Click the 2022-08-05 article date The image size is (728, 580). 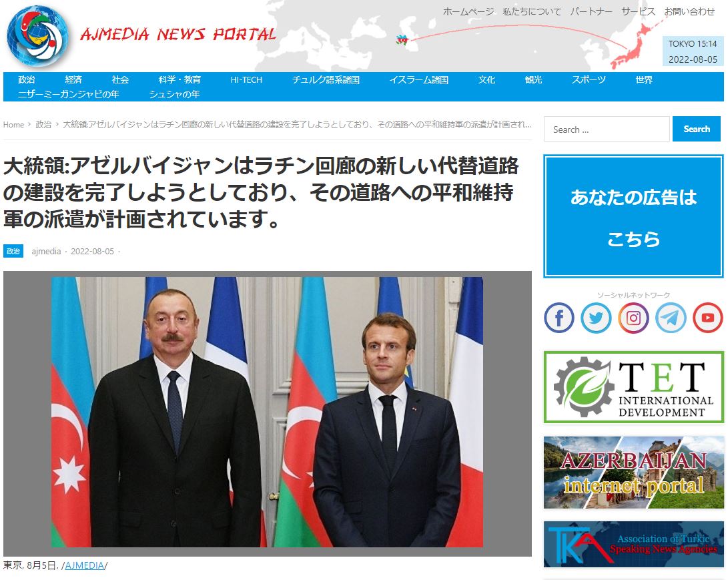click(x=92, y=251)
